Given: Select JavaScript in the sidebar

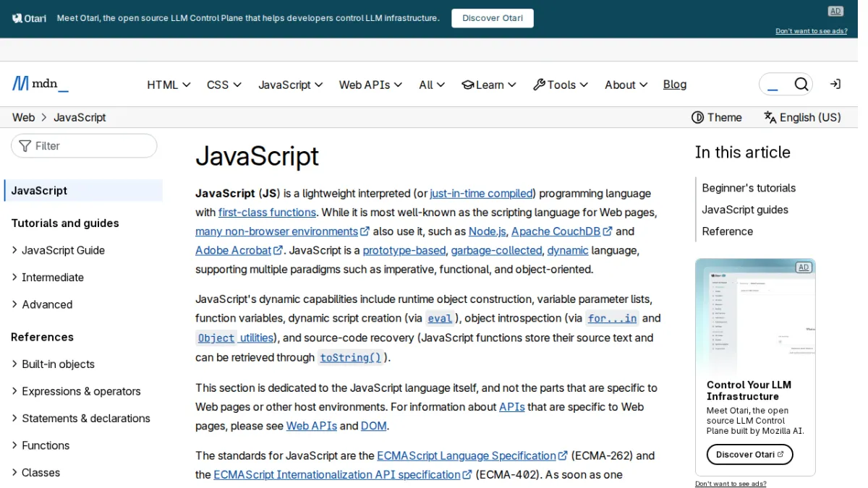Looking at the screenshot, I should (x=83, y=190).
